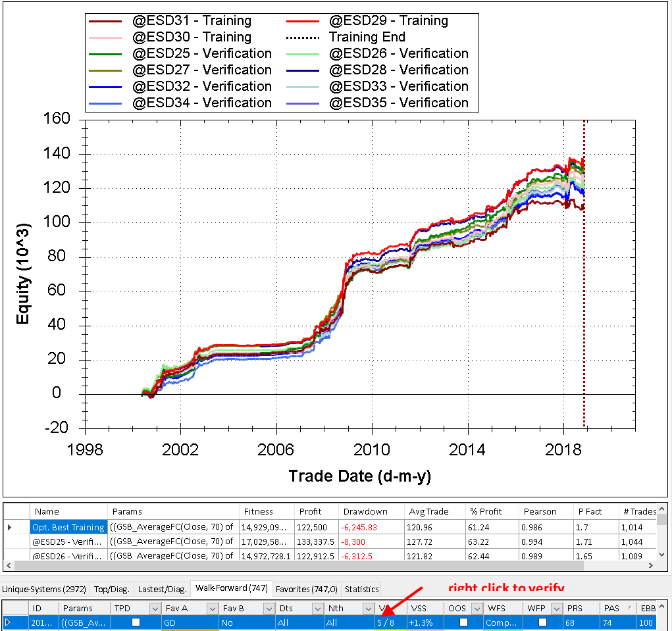Select the @ESD25 - Verification table row
The height and width of the screenshot is (631, 672).
pyautogui.click(x=66, y=542)
